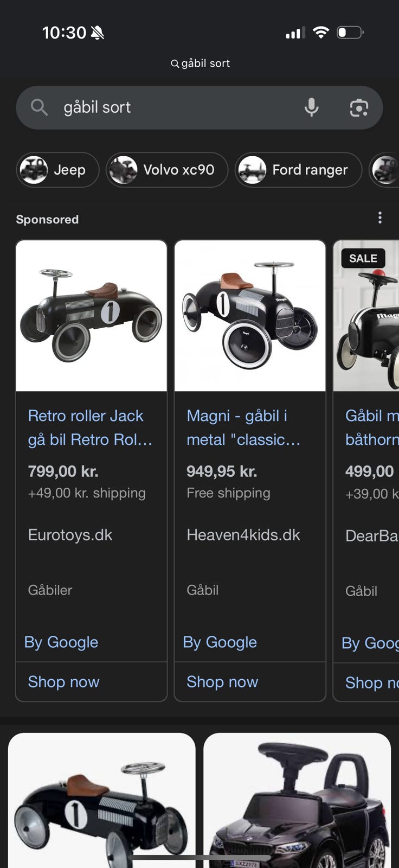Click the magnifying glass search icon
Image resolution: width=399 pixels, height=868 pixels.
[39, 107]
